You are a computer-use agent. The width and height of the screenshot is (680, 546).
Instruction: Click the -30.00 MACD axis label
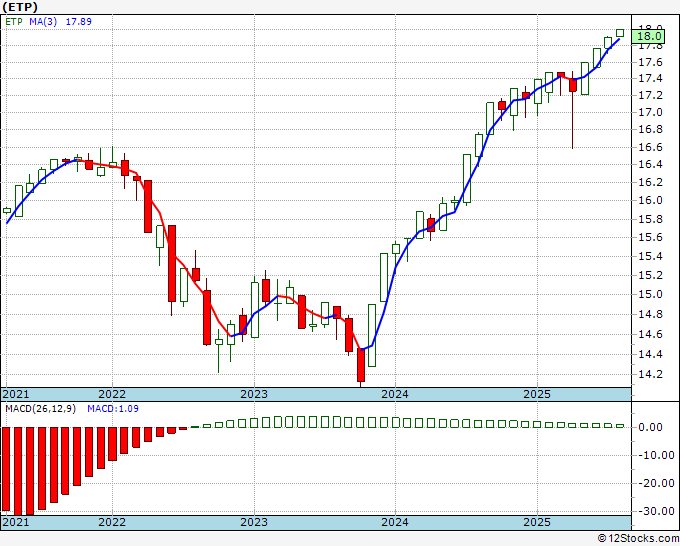pos(654,511)
